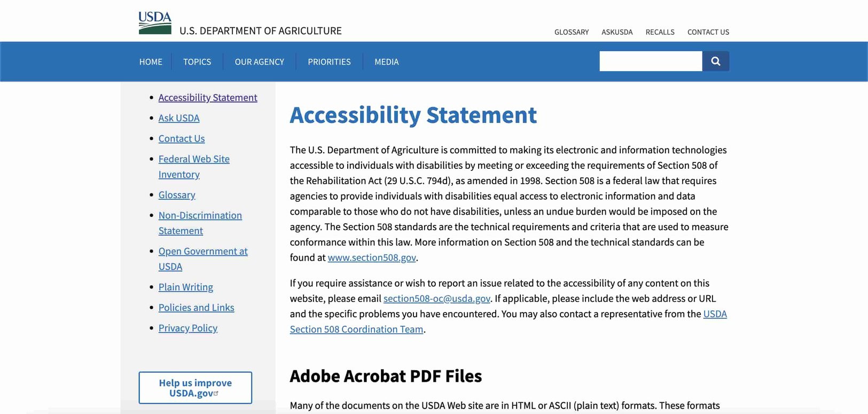Open the Glossary link in top header
The height and width of the screenshot is (414, 868).
[x=571, y=32]
